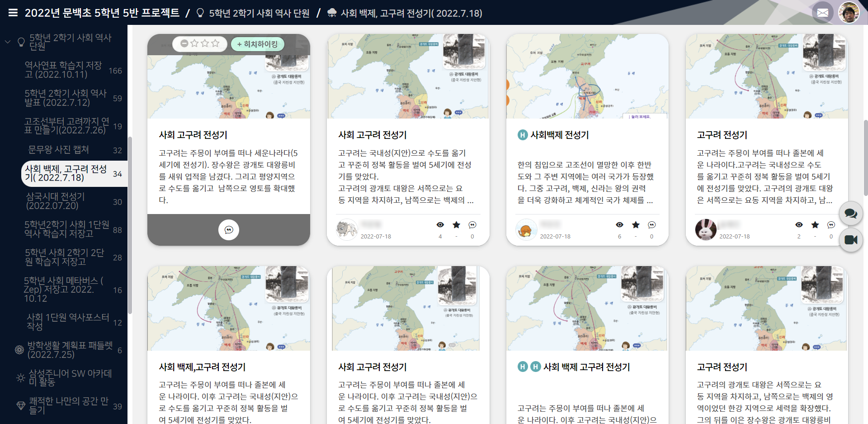This screenshot has height=424, width=868.
Task: Click the + 히치하이킹 button
Action: 257,44
